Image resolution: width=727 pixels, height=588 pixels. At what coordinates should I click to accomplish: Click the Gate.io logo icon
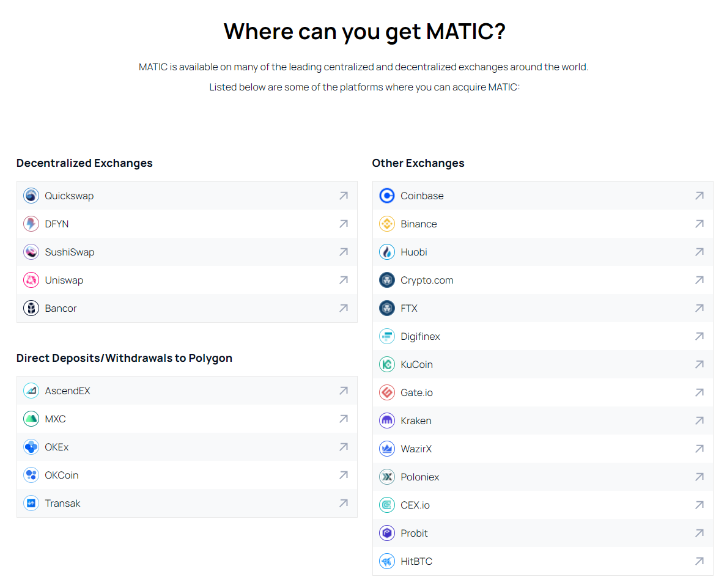click(x=387, y=393)
